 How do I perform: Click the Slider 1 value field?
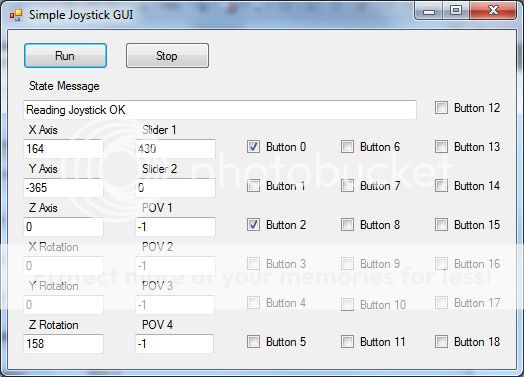tap(175, 149)
